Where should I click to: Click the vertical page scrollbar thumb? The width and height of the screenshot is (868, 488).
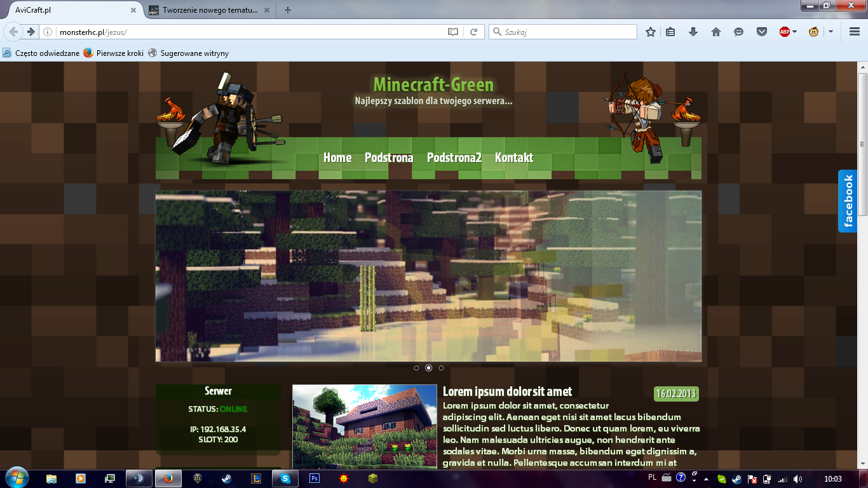(x=862, y=144)
